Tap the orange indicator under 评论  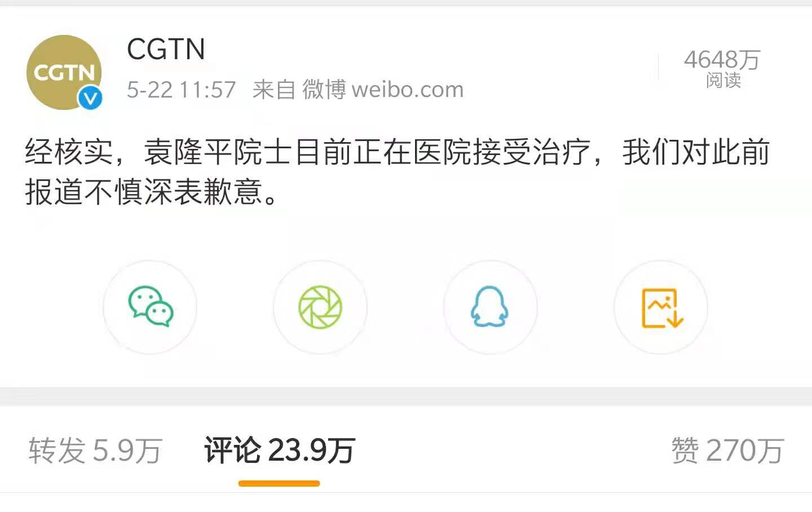[279, 483]
